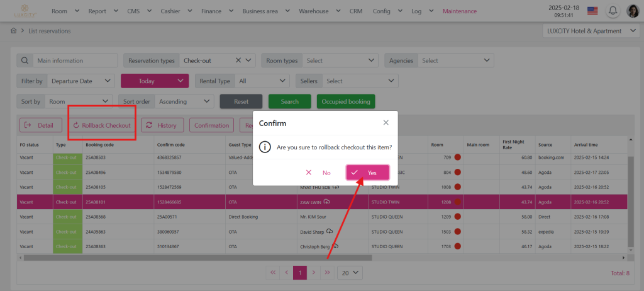Switch the LUXCITY Hotel & Apartment property selector
This screenshot has width=644, height=291.
click(x=590, y=31)
